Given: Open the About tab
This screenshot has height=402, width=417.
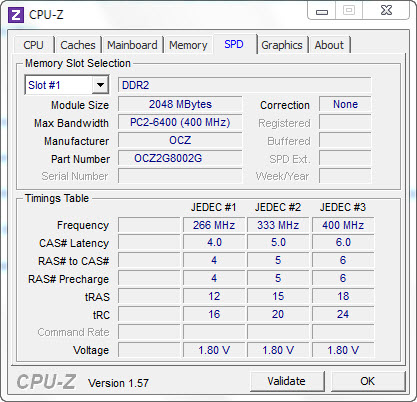Looking at the screenshot, I should (329, 45).
